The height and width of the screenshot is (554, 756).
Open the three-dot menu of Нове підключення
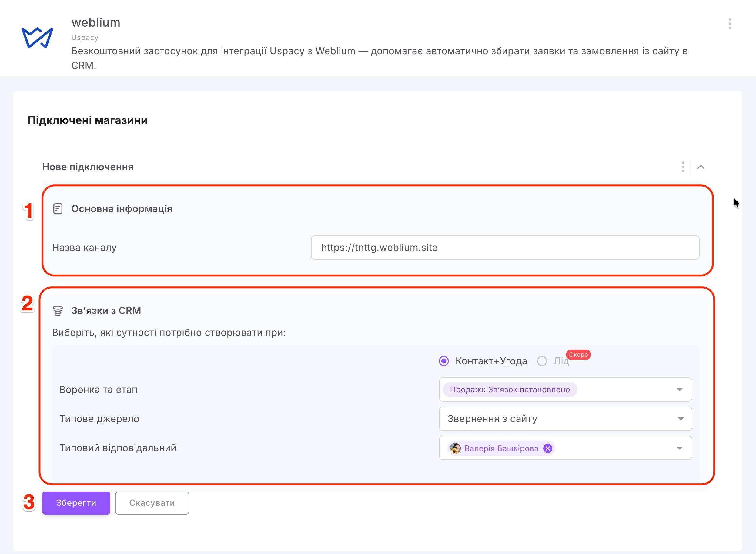[x=683, y=167]
